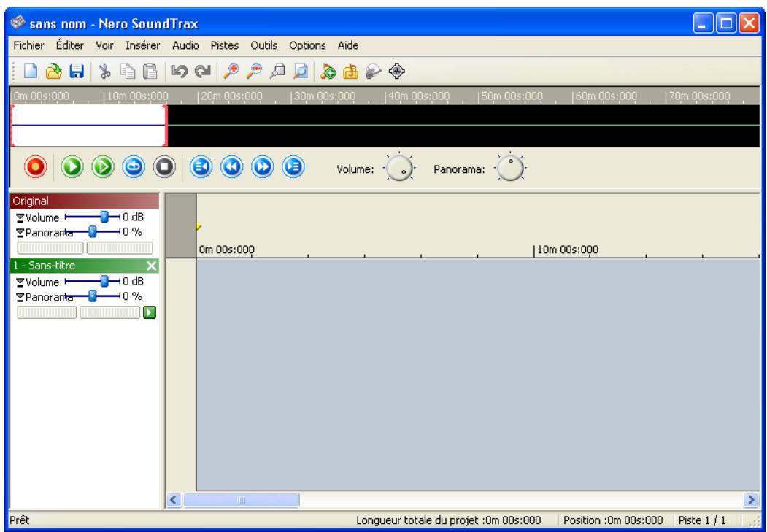This screenshot has width=767, height=532.
Task: Rewind with the blue double-left arrow button
Action: [x=232, y=166]
